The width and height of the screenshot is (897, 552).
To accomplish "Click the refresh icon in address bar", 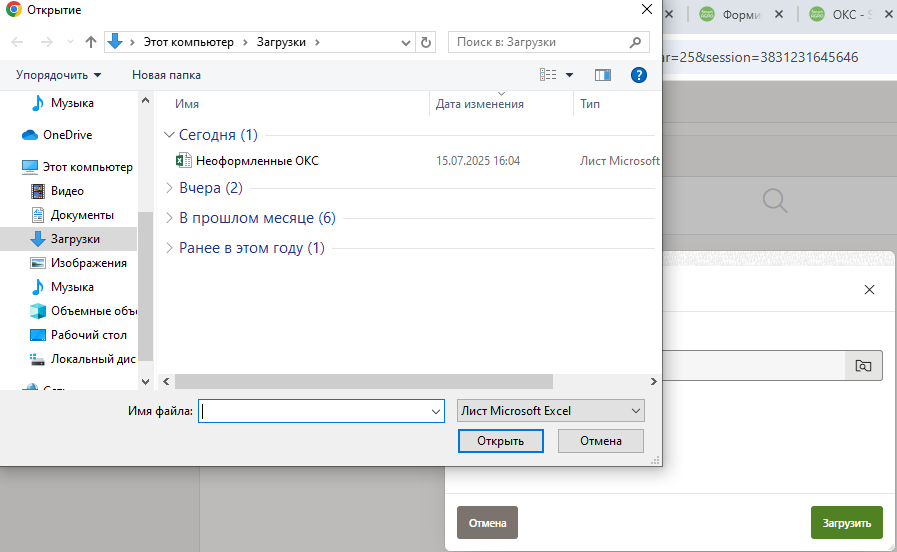I will coord(427,42).
